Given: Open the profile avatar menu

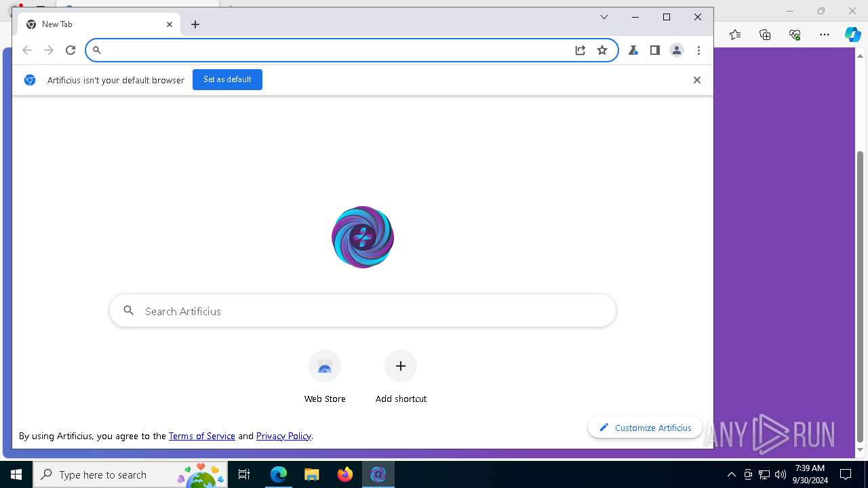Looking at the screenshot, I should [x=677, y=50].
